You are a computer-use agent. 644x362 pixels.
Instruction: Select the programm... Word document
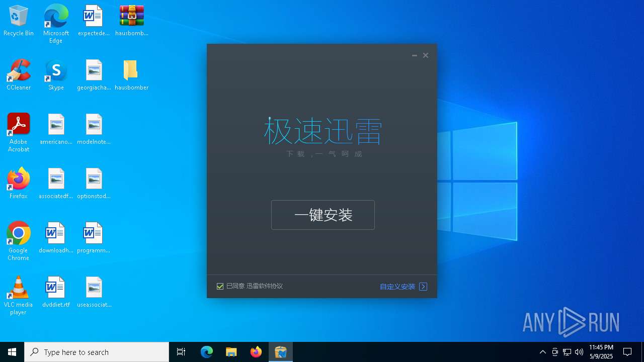pos(94,238)
